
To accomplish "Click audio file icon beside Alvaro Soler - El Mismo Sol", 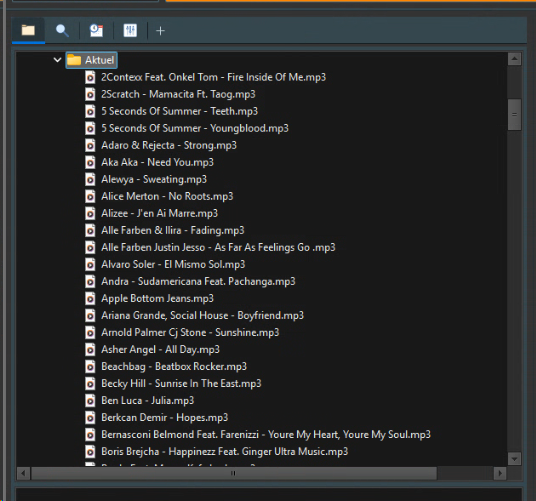I will tap(90, 265).
